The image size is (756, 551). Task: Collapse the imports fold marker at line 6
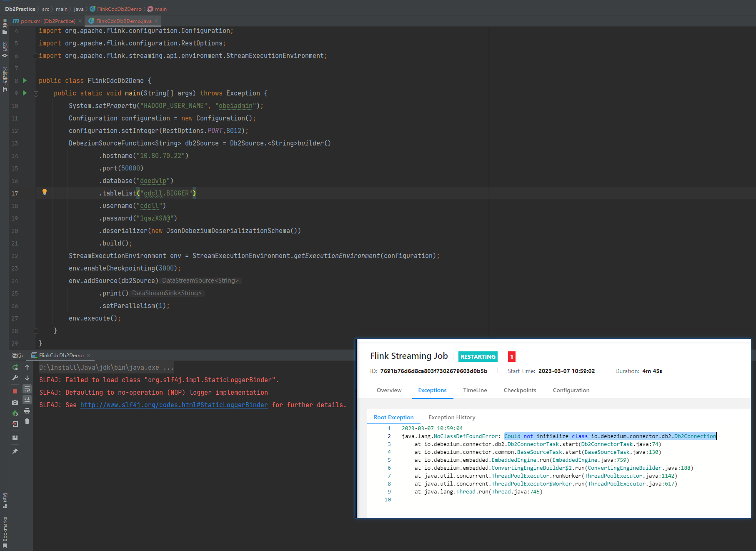click(36, 55)
